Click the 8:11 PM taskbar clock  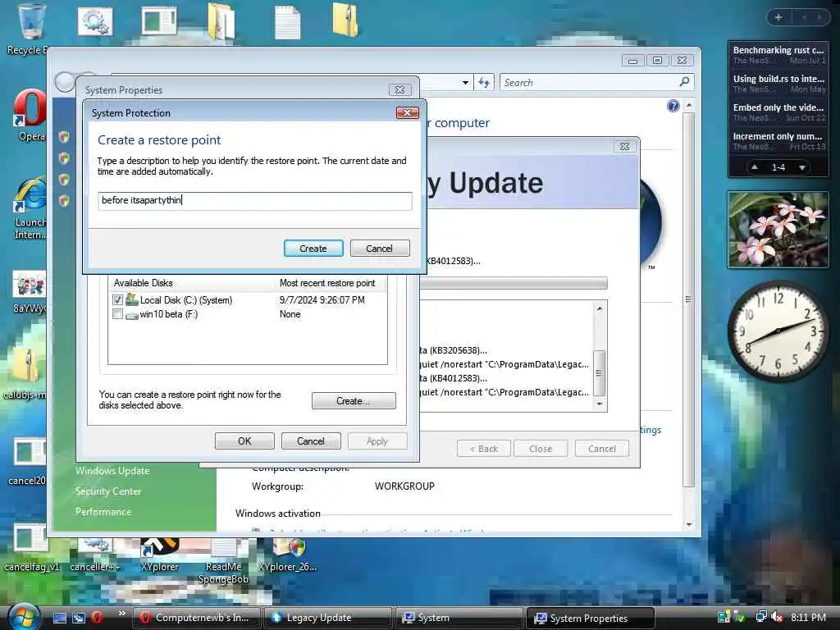[x=808, y=617]
